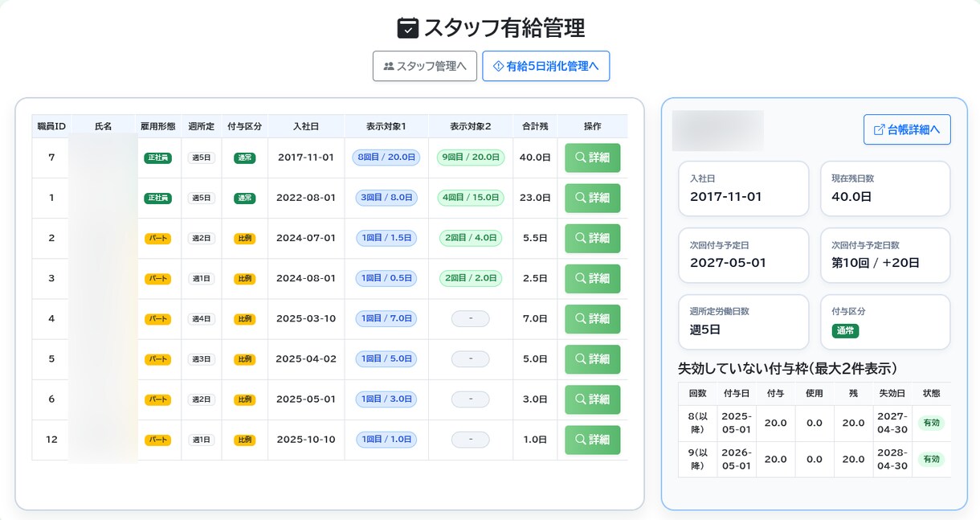
Task: Open 詳細 for staff ID 2
Action: coord(592,238)
